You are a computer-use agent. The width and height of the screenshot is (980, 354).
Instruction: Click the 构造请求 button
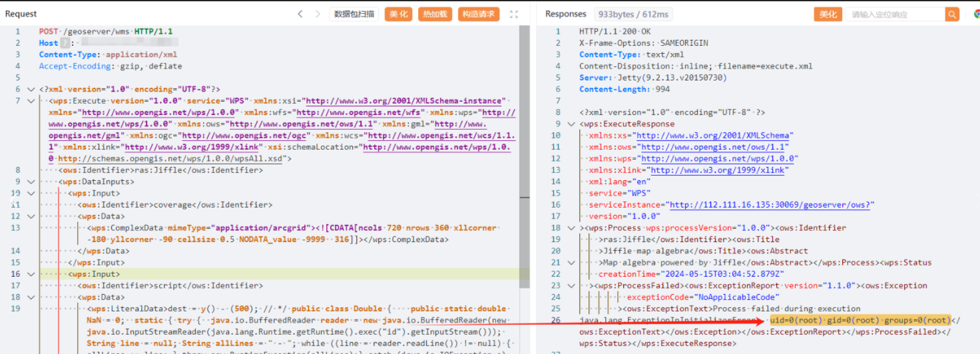(x=478, y=14)
